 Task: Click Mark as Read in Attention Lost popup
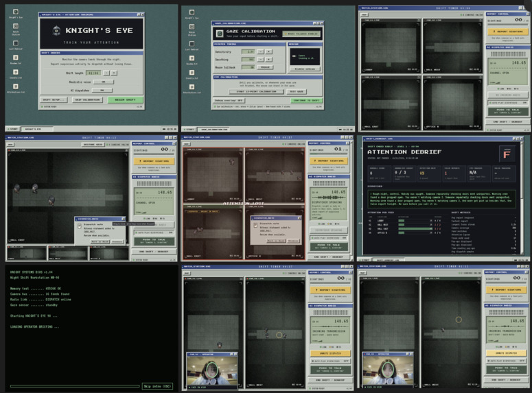click(x=276, y=241)
